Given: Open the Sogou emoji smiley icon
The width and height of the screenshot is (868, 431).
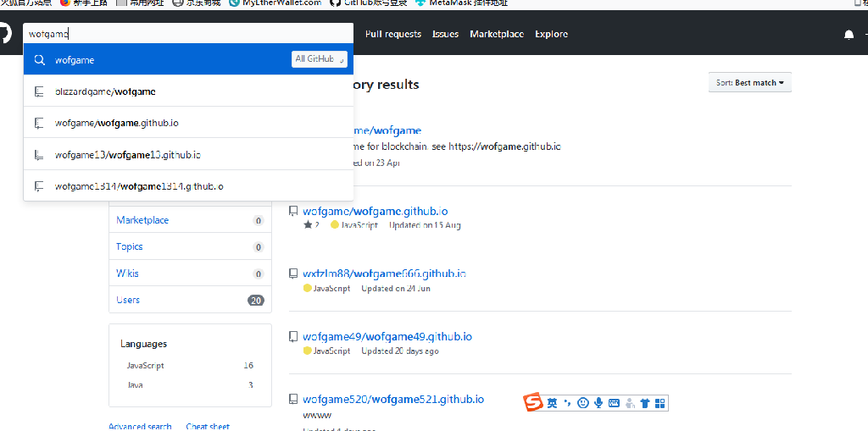Looking at the screenshot, I should pos(582,403).
